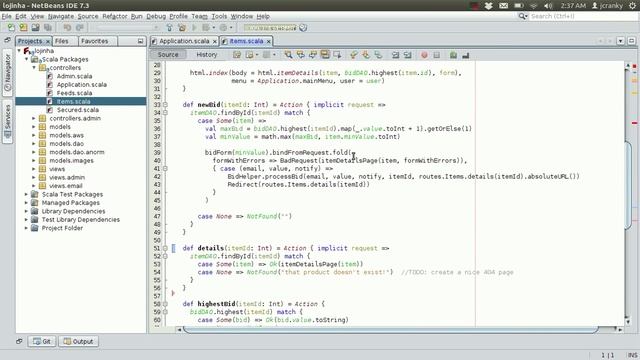Click the New File toolbar icon
The image size is (640, 360).
(11, 28)
